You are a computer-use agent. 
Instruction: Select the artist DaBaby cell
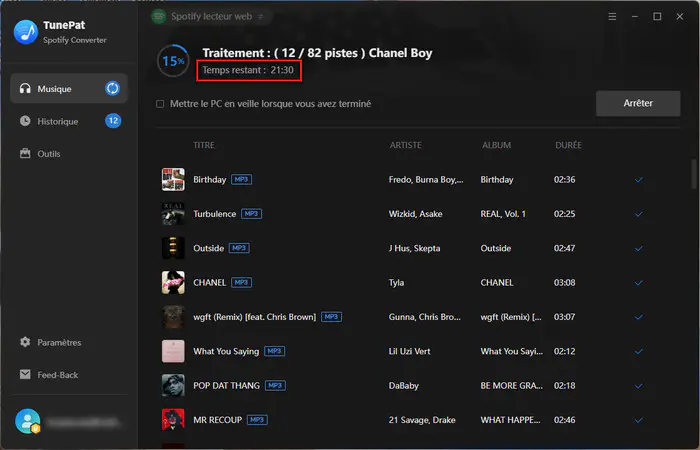click(404, 386)
